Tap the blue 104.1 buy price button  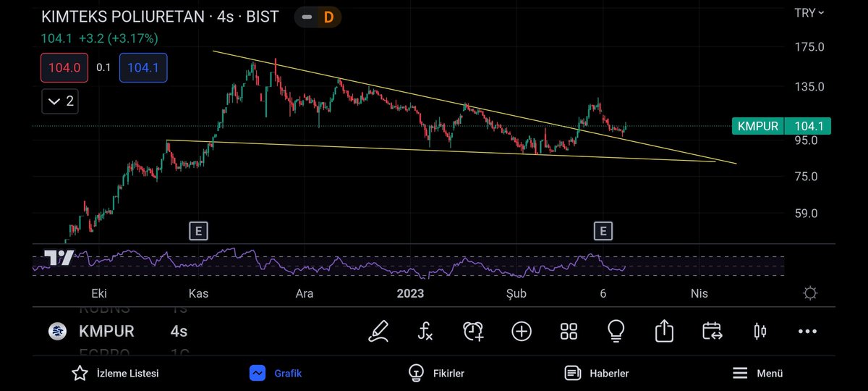[x=143, y=67]
